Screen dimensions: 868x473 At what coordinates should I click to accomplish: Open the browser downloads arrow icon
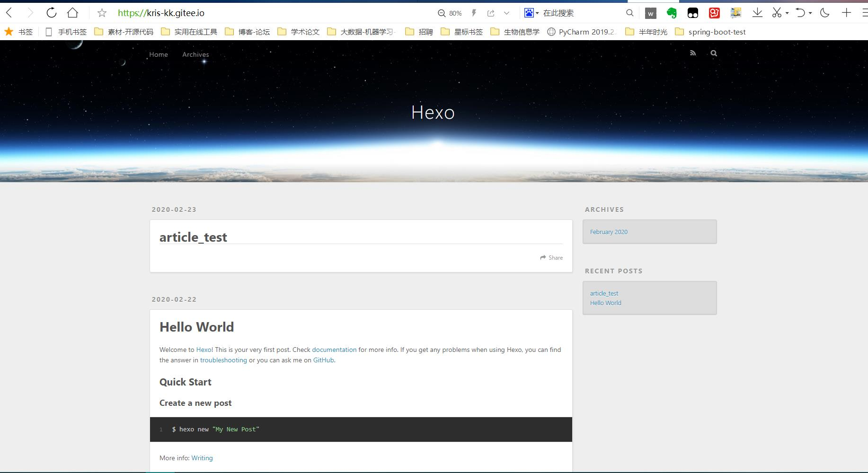pos(757,13)
